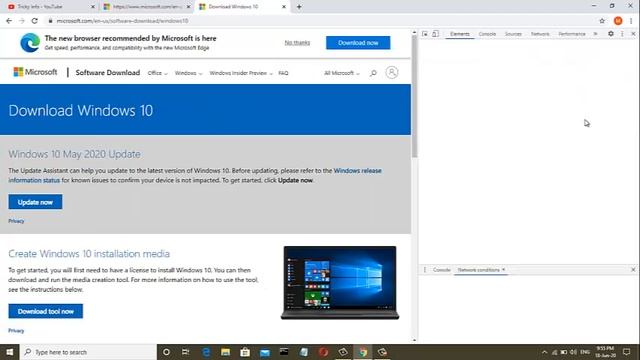Click Download now in Edge banner

[x=358, y=42]
